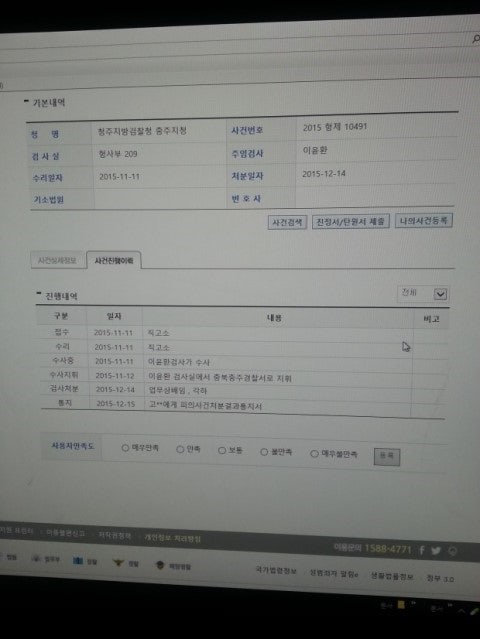Click the Facebook icon in the footer
480x639 pixels.
click(422, 551)
